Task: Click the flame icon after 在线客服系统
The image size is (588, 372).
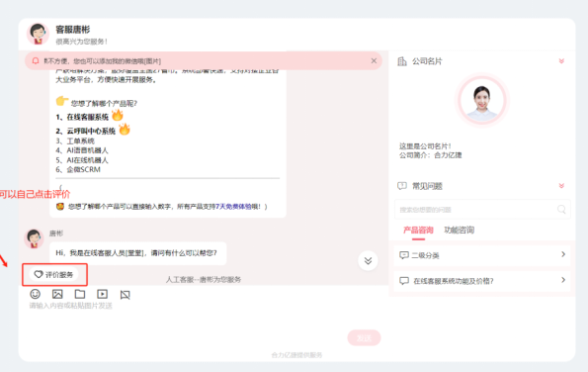Action: point(118,115)
